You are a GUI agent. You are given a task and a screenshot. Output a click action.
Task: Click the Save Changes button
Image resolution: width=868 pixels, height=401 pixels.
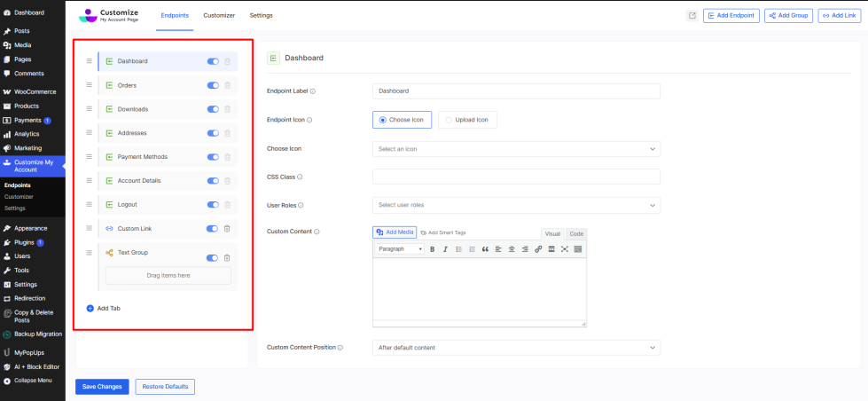(x=102, y=387)
